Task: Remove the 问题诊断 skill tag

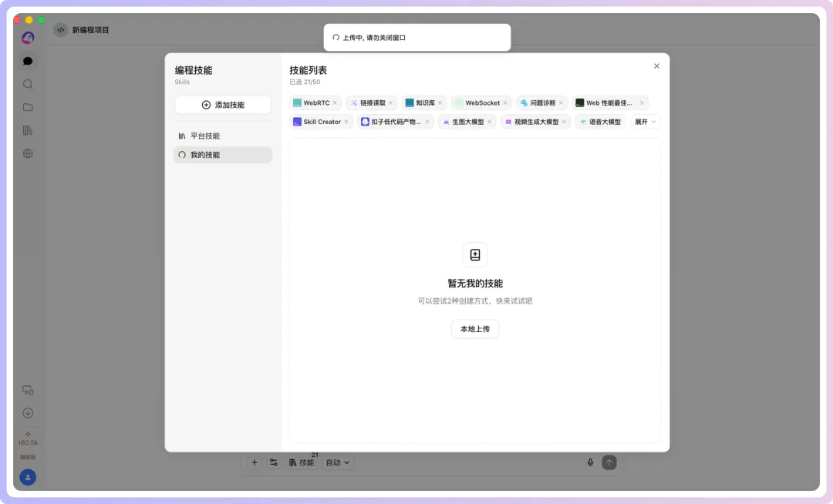Action: [x=561, y=103]
